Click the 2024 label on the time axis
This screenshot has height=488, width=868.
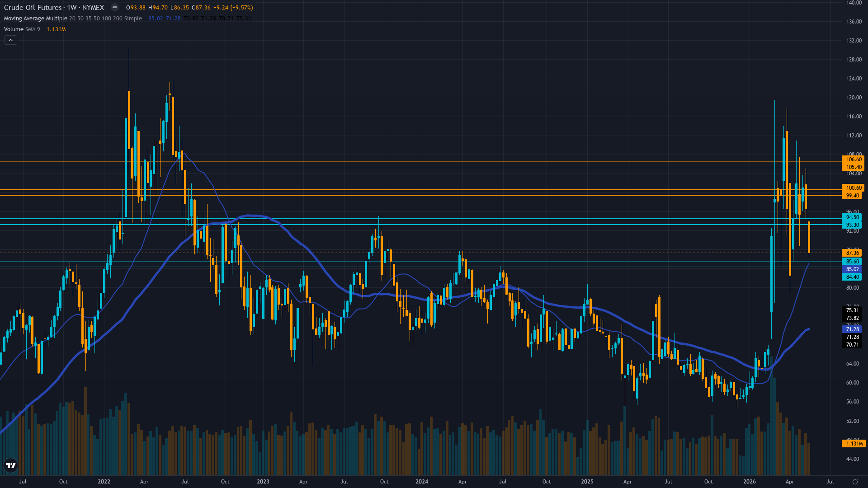pos(422,482)
